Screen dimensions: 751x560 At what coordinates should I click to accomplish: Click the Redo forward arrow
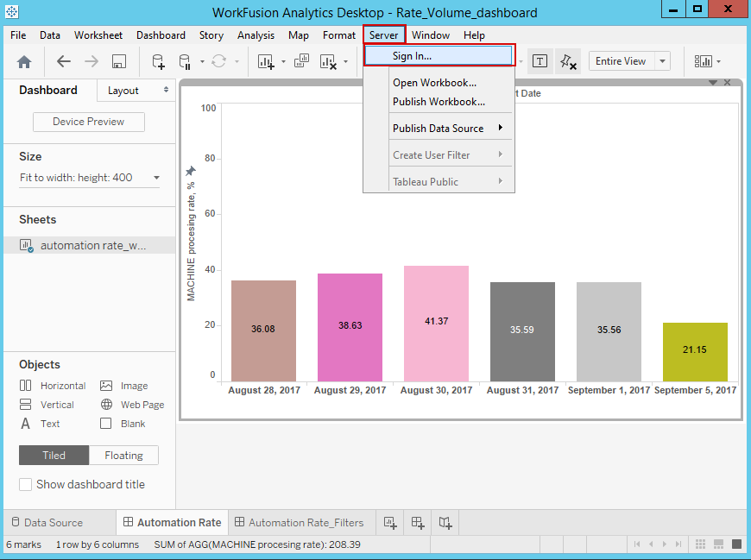click(91, 61)
